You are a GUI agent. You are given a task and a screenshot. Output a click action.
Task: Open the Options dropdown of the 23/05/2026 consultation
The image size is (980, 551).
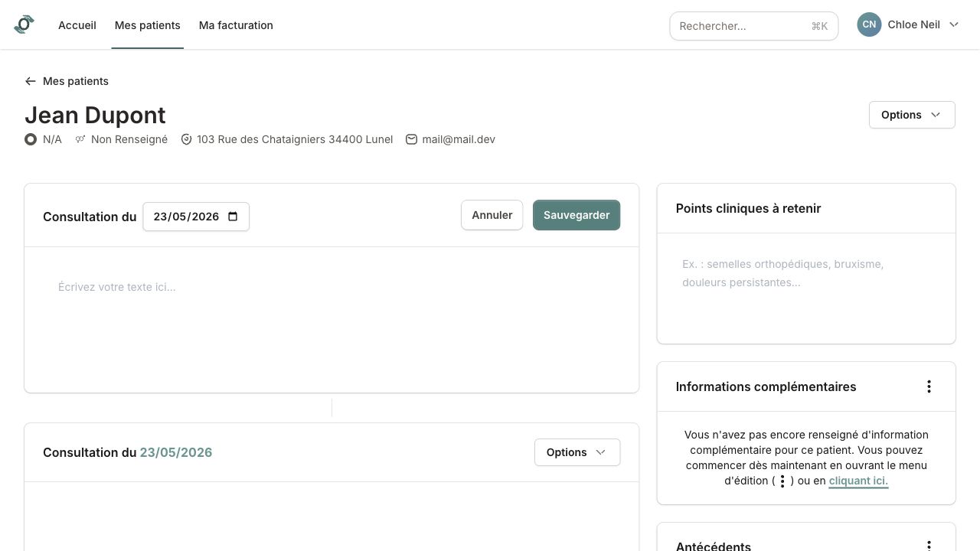tap(577, 452)
